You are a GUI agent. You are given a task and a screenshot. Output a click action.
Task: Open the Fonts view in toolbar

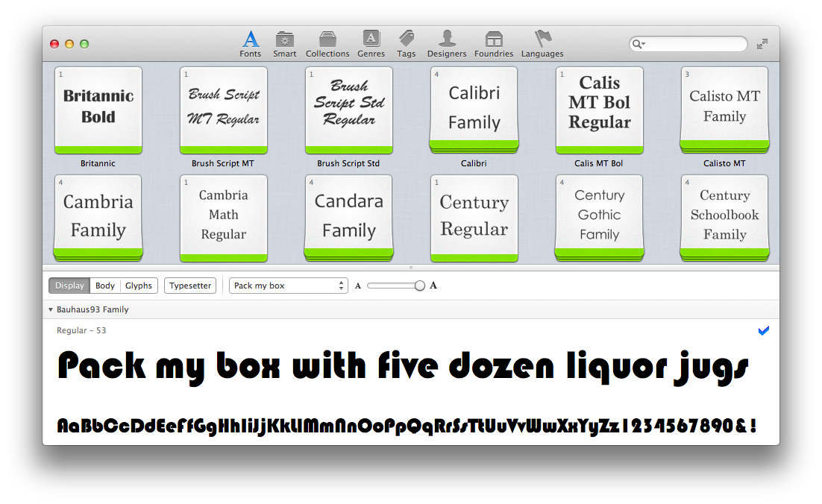[x=251, y=43]
